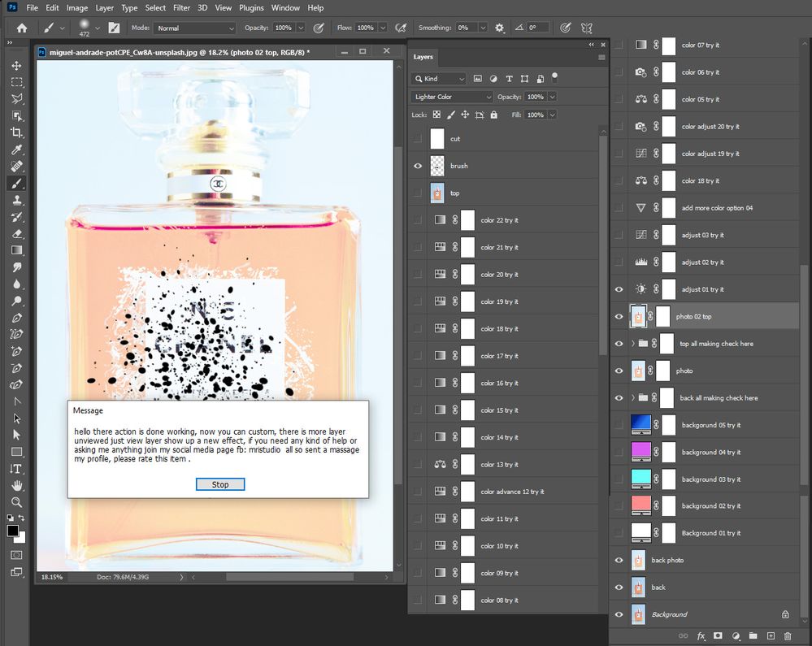The height and width of the screenshot is (646, 812).
Task: Click Stop in the Message dialog
Action: (x=220, y=484)
